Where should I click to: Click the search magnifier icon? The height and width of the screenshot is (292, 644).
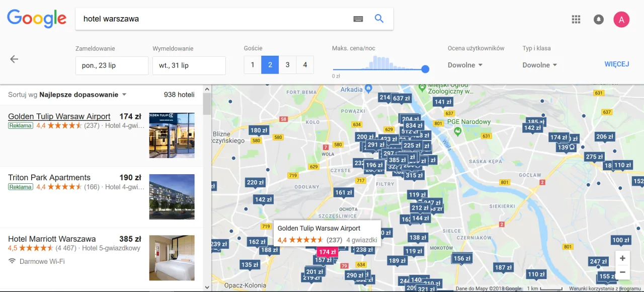click(379, 19)
